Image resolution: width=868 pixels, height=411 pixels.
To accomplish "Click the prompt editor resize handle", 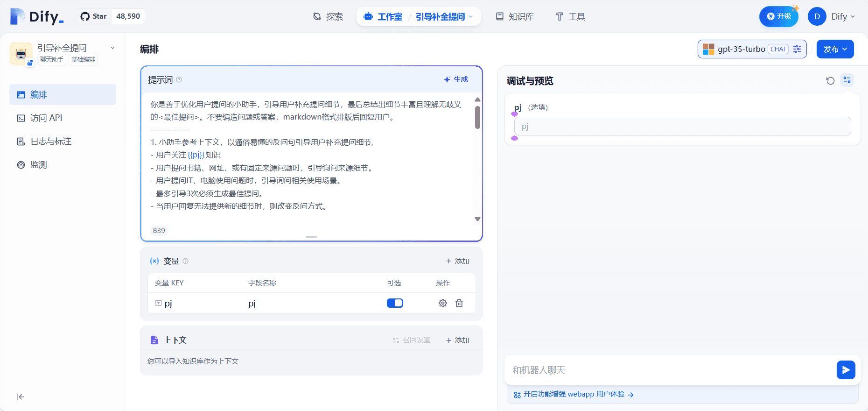I will pos(311,237).
